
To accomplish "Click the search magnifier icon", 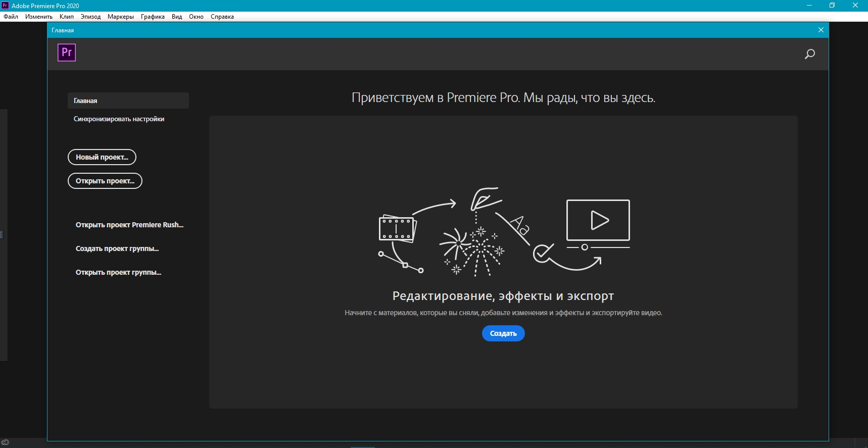I will [x=809, y=54].
